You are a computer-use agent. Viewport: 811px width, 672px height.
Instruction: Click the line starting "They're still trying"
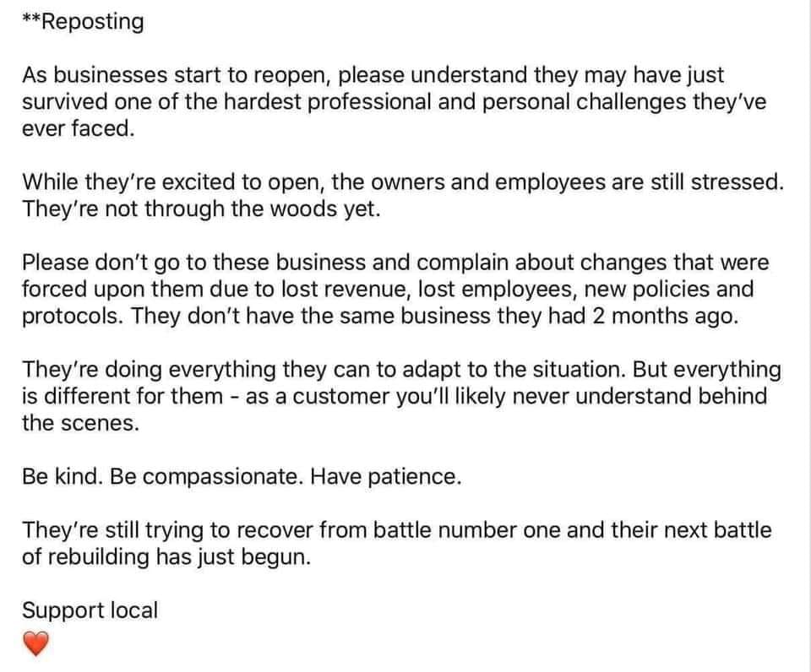(x=396, y=530)
